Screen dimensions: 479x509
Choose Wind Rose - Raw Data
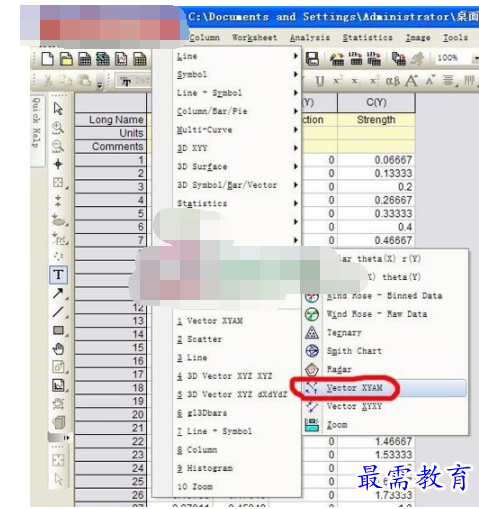pyautogui.click(x=385, y=314)
